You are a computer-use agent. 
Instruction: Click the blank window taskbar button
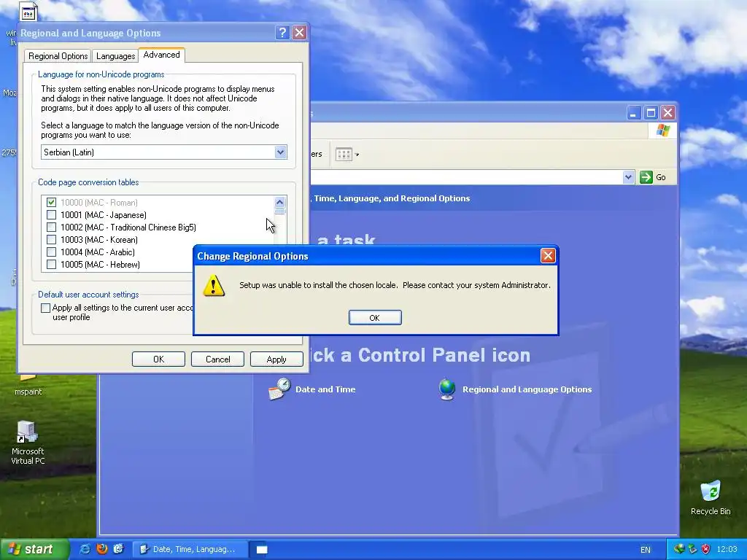pyautogui.click(x=262, y=550)
